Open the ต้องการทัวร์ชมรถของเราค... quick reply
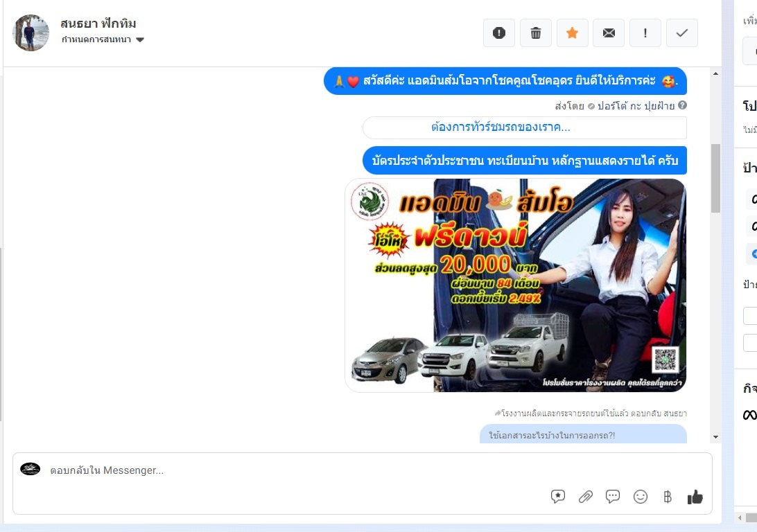 tap(525, 127)
